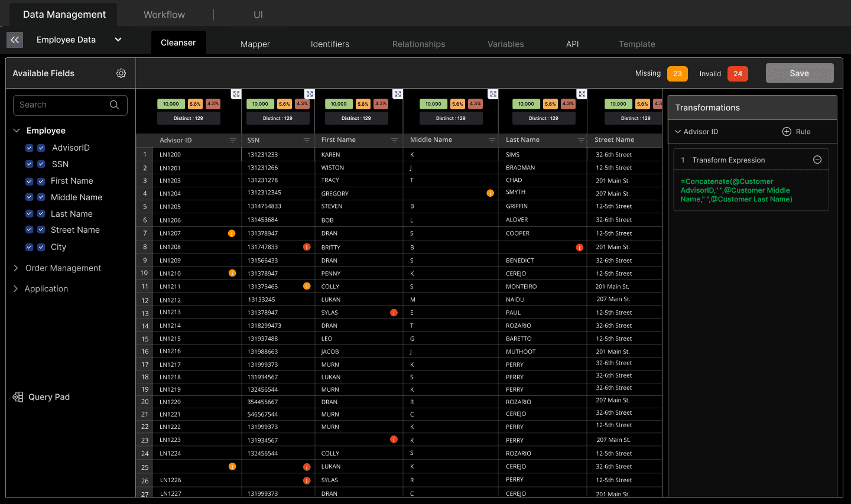Click warning icon on LN1207 row

tap(232, 233)
